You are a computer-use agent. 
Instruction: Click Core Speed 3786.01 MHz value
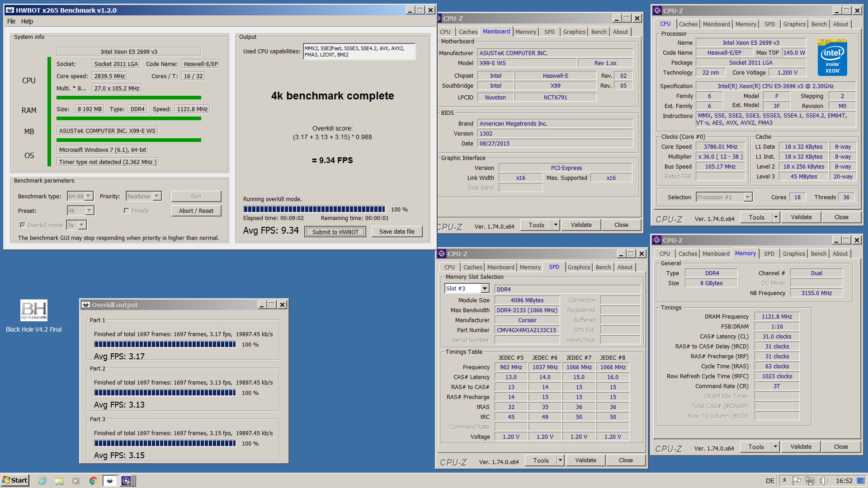click(x=720, y=146)
